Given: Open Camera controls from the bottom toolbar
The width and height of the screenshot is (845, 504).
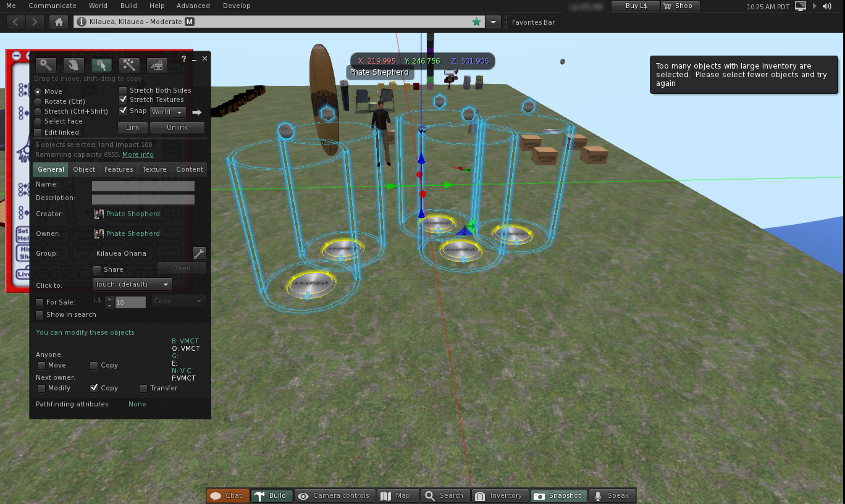Looking at the screenshot, I should (334, 495).
